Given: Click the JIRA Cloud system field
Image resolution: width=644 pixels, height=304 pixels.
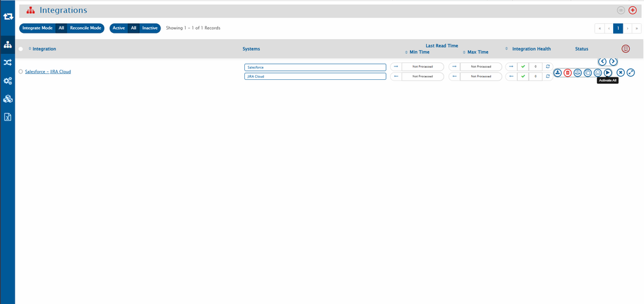Looking at the screenshot, I should tap(315, 76).
